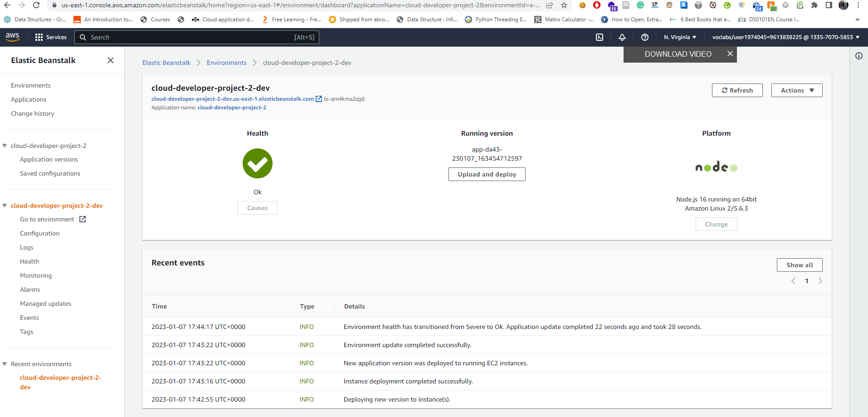
Task: Open the Chrome three-dot menu
Action: (x=858, y=5)
